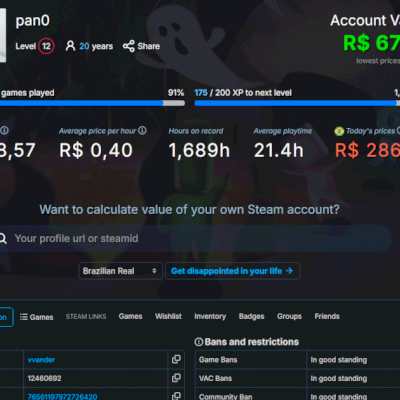Click the Game Bans row label
This screenshot has height=400, width=400.
[218, 360]
